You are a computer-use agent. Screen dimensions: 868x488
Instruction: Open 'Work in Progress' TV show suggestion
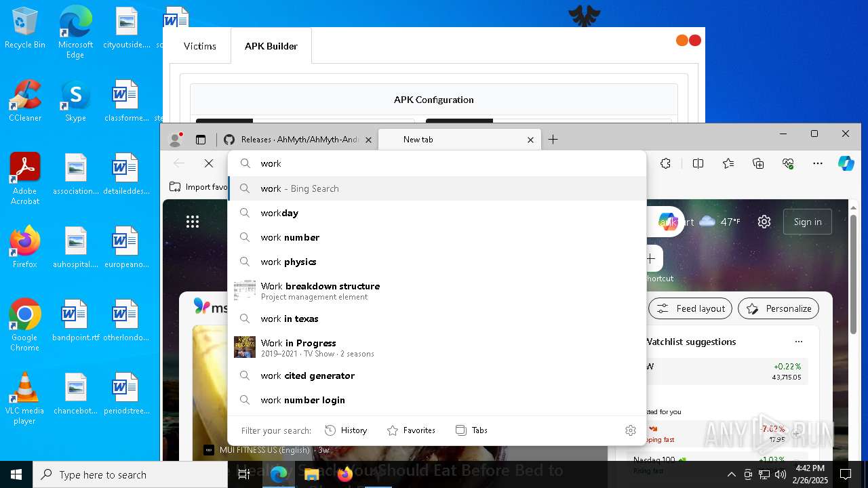437,347
